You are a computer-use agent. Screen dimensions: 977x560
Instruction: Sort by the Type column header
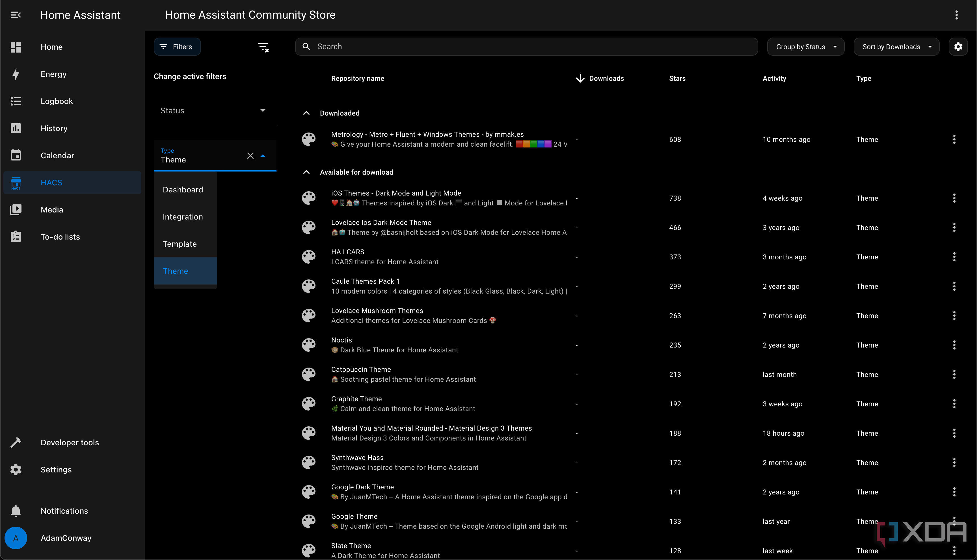863,79
